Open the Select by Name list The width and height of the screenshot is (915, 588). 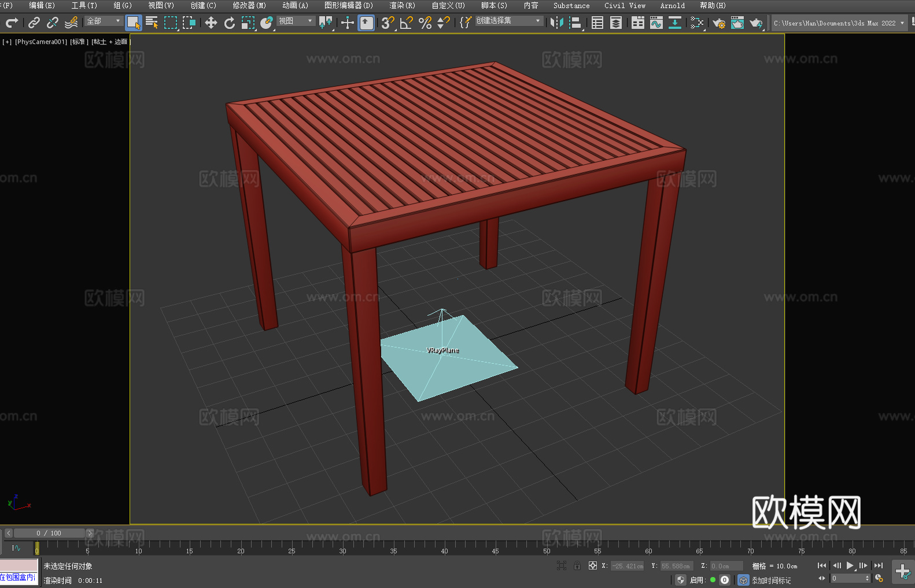pyautogui.click(x=152, y=23)
